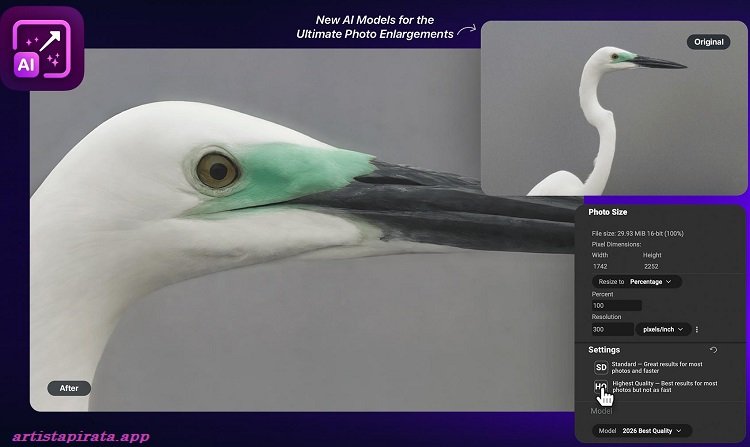Open the pixels/inch units dropdown
This screenshot has height=447, width=750.
pos(662,329)
